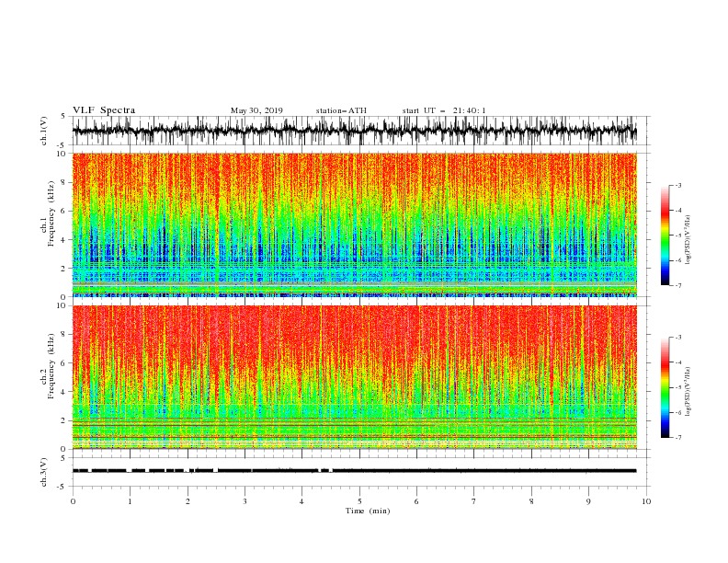The image size is (728, 563).
Task: Click time axis tick label "8"
Action: point(531,501)
